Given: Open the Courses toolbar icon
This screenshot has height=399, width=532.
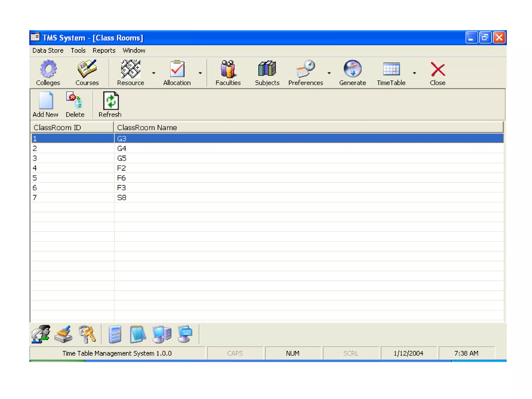Looking at the screenshot, I should (x=87, y=69).
